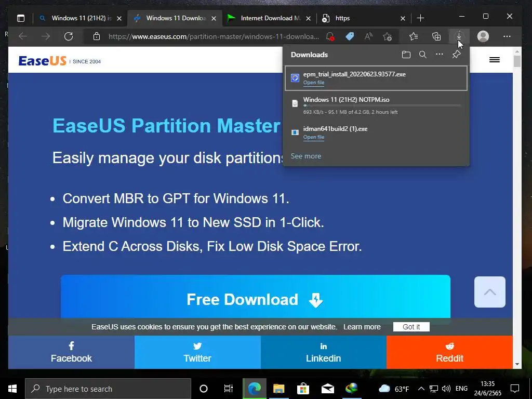Share the page on Linkedin
Screen dimensions: 532x399
point(323,352)
